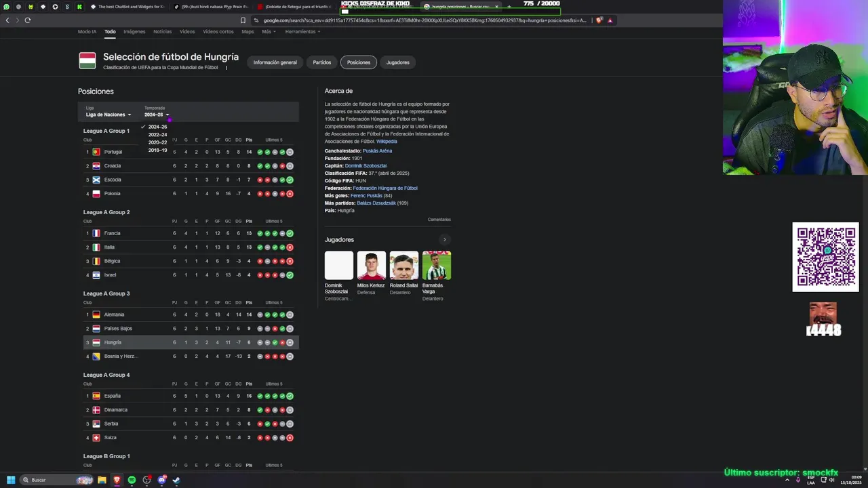Click the Hungary flag team logo
The height and width of the screenshot is (488, 868).
coord(87,60)
